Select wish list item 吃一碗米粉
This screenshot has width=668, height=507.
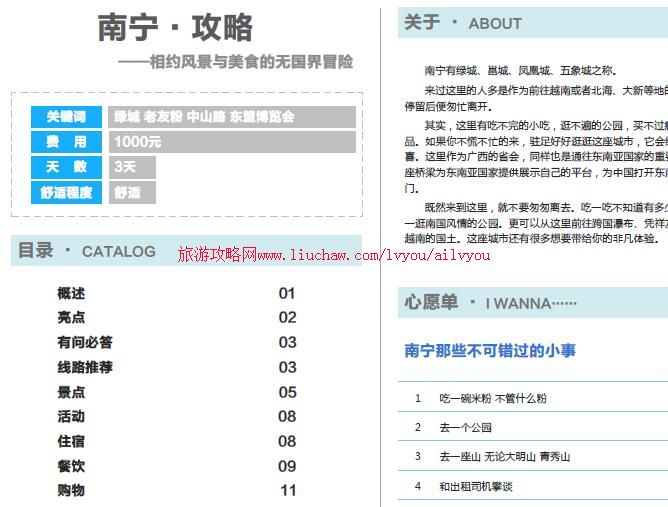(x=493, y=398)
